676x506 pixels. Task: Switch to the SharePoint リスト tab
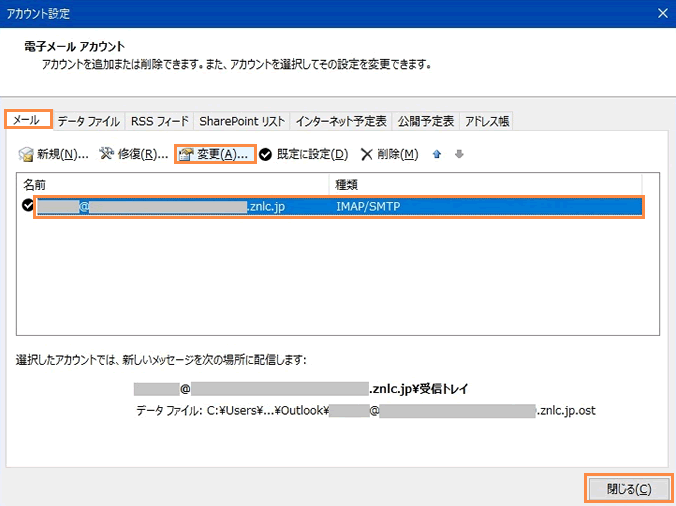(x=242, y=121)
